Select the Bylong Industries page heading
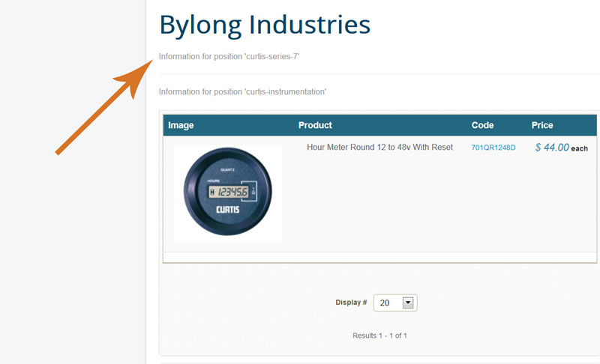 pyautogui.click(x=265, y=25)
